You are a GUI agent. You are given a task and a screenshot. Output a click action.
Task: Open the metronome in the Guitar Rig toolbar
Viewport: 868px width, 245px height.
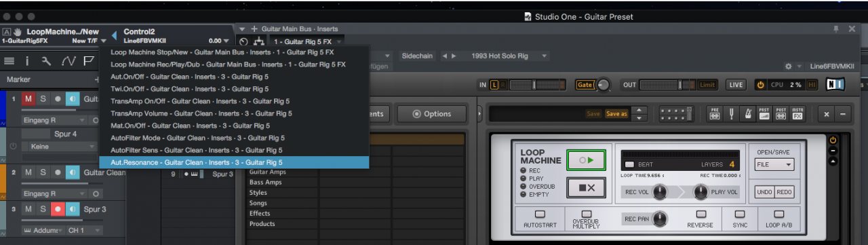pyautogui.click(x=749, y=113)
